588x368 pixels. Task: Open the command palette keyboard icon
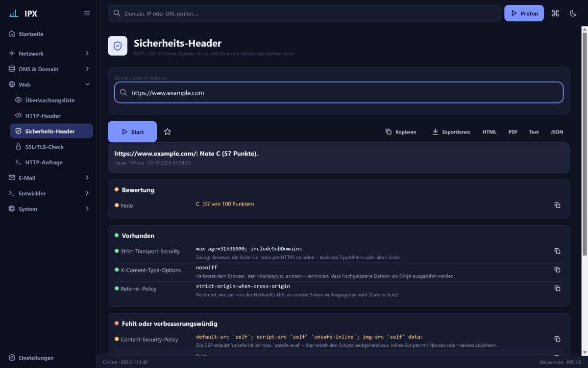click(x=555, y=13)
